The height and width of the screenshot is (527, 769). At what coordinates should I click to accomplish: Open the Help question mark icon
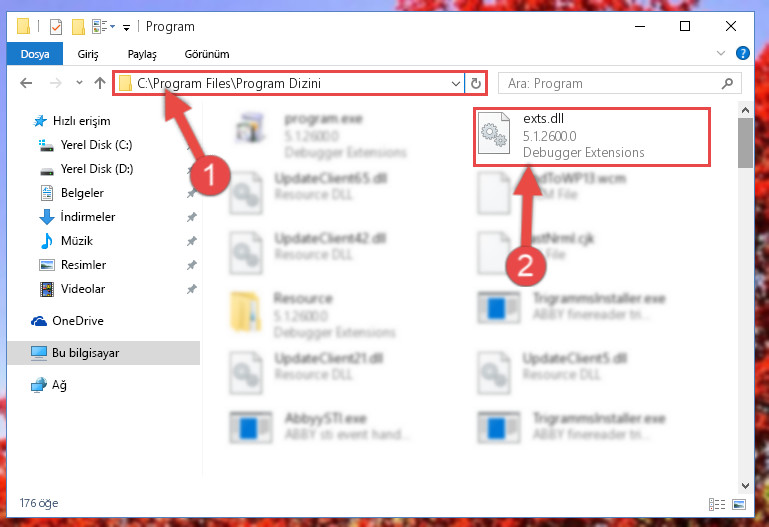pos(743,53)
